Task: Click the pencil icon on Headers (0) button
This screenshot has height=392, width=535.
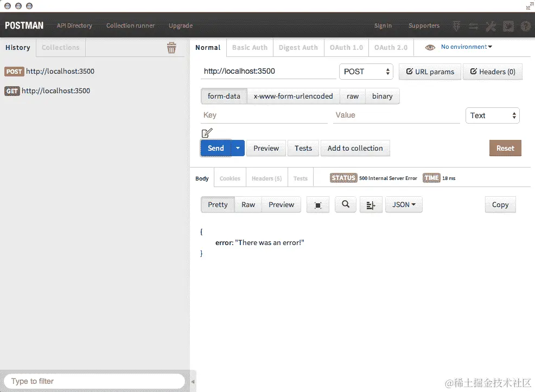Action: (474, 71)
